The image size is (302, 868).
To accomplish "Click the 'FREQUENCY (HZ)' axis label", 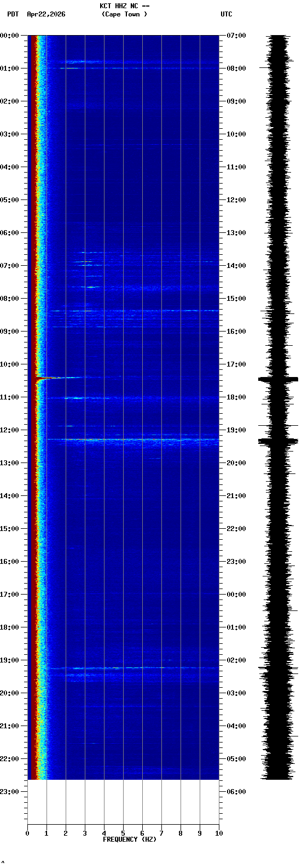I will point(130,840).
